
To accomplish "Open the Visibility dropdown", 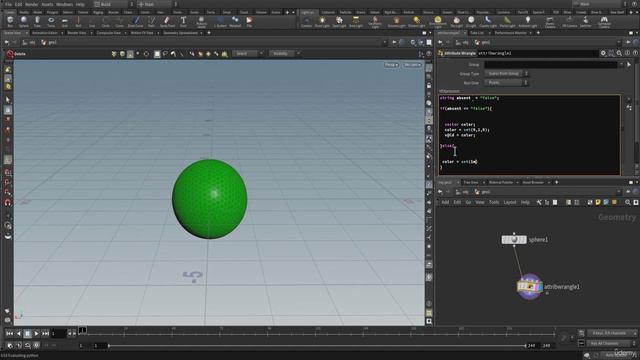I will pos(284,53).
